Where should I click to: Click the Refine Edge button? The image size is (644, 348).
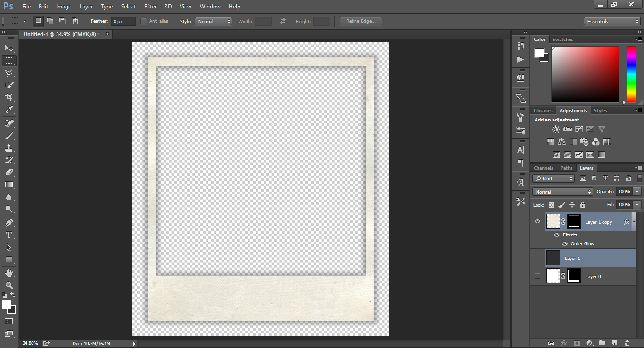361,21
